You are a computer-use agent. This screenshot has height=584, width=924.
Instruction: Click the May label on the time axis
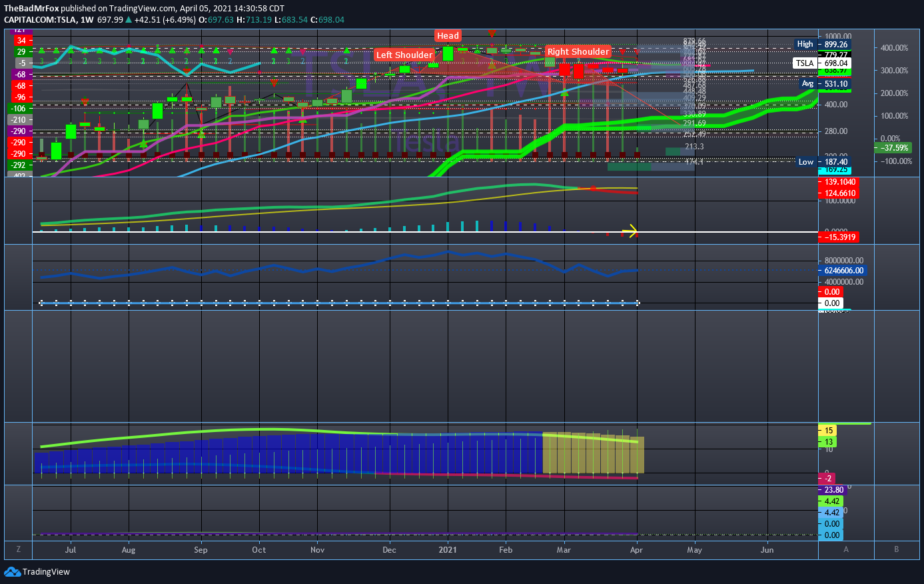point(694,550)
